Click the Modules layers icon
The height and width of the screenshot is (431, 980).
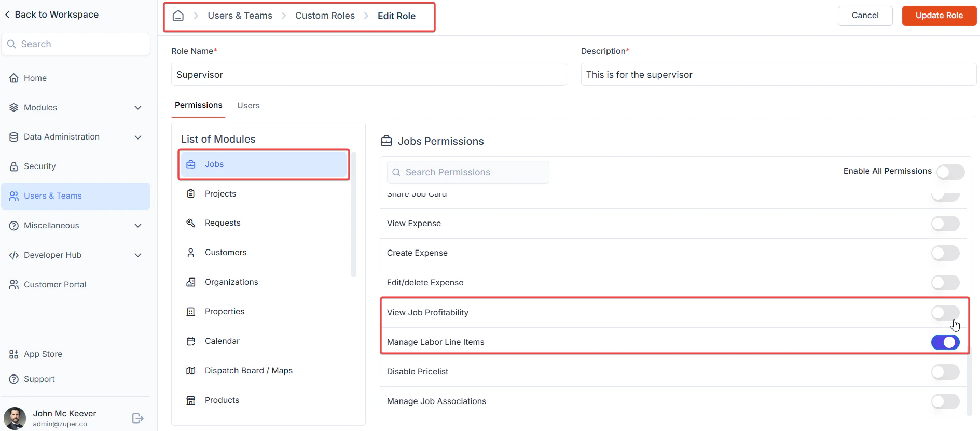click(x=14, y=107)
